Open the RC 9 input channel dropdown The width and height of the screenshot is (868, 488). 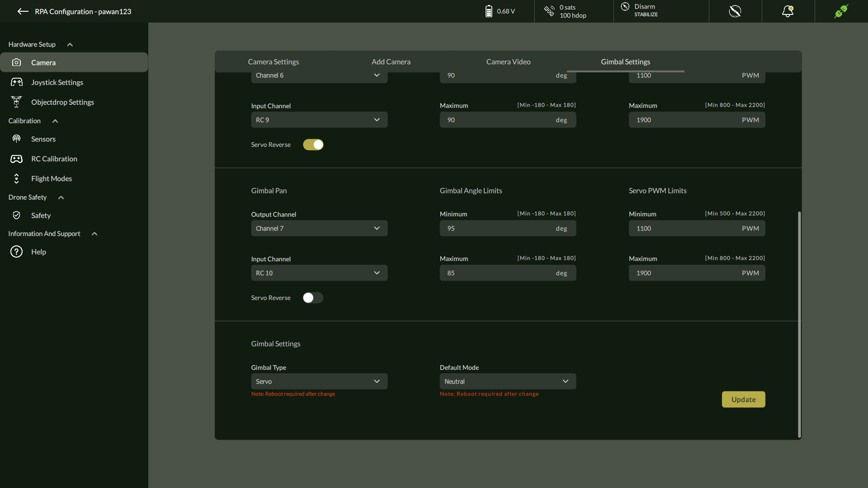pyautogui.click(x=319, y=120)
